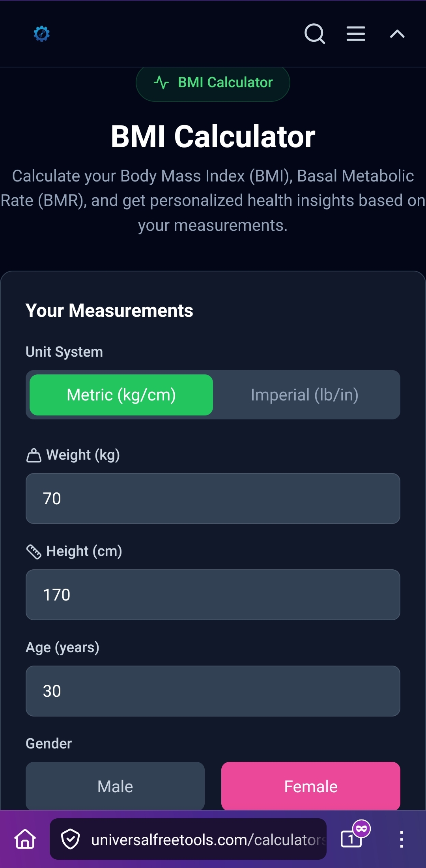Click the BMI Calculator badge
The height and width of the screenshot is (868, 426).
click(x=213, y=82)
